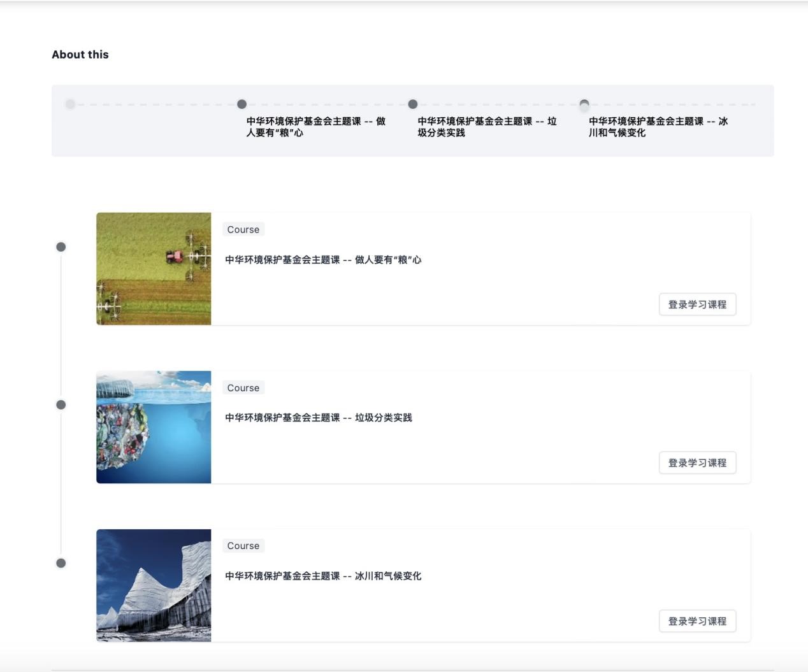Click vertical timeline dot beside 冰川和气候变化 card
808x672 pixels.
(61, 563)
